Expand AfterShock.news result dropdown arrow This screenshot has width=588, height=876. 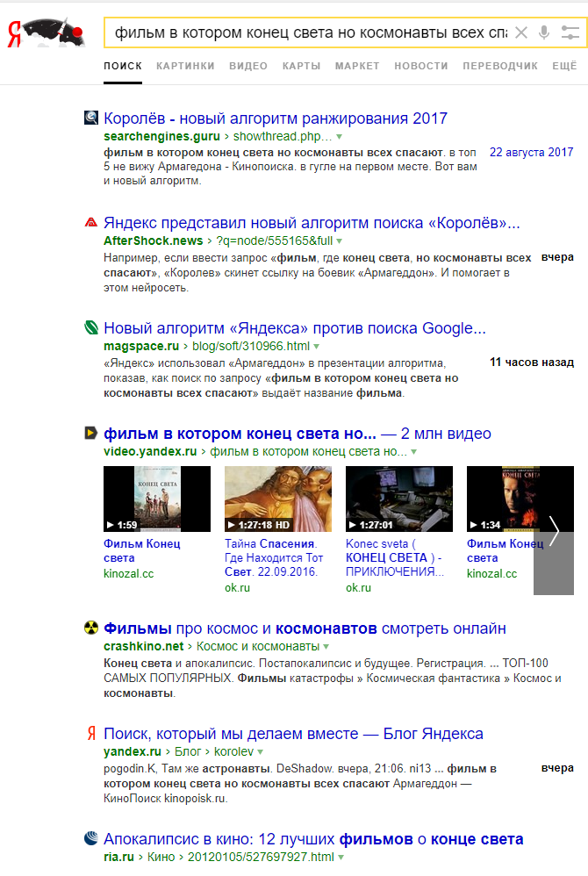pos(339,241)
